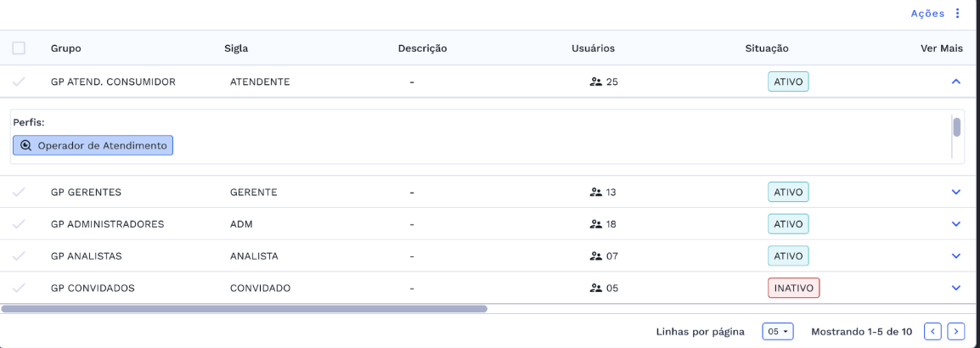Expand the GP ADMINISTRADORES row details
The height and width of the screenshot is (348, 980).
pos(956,224)
